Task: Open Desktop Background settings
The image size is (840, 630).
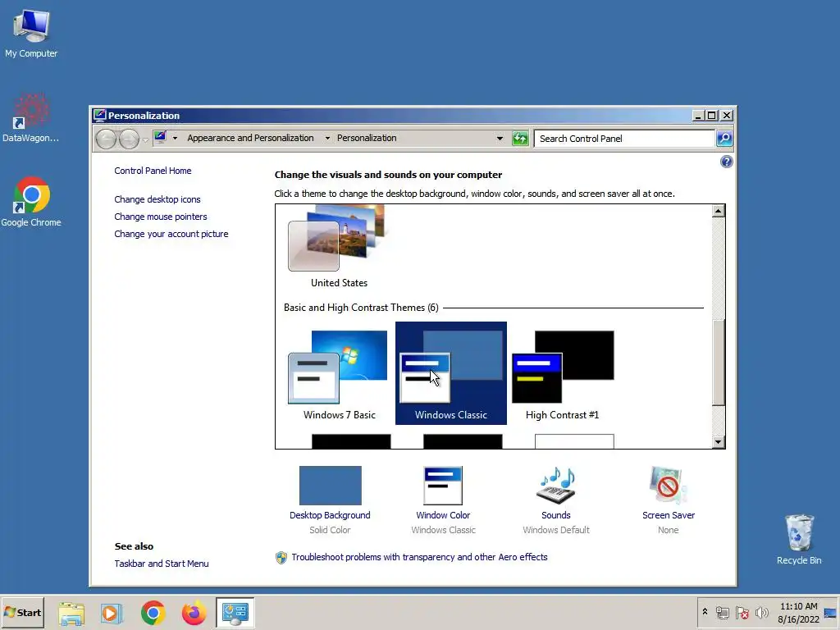Action: pos(330,486)
